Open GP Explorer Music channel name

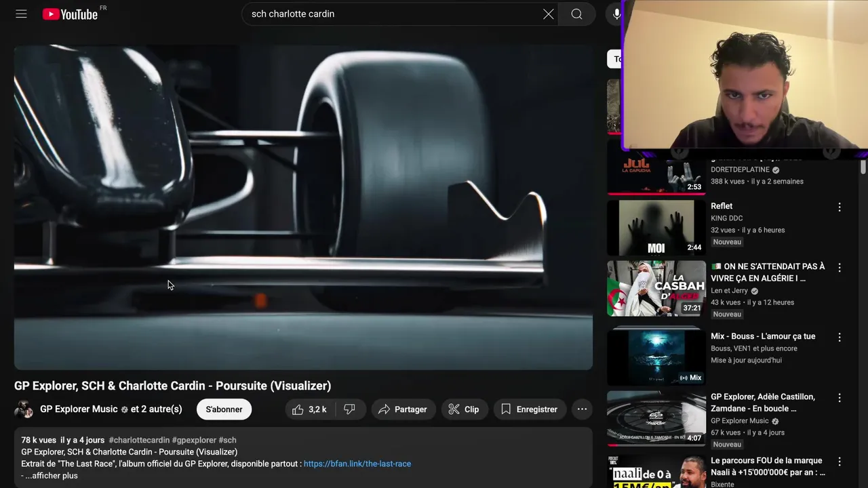[x=79, y=409]
